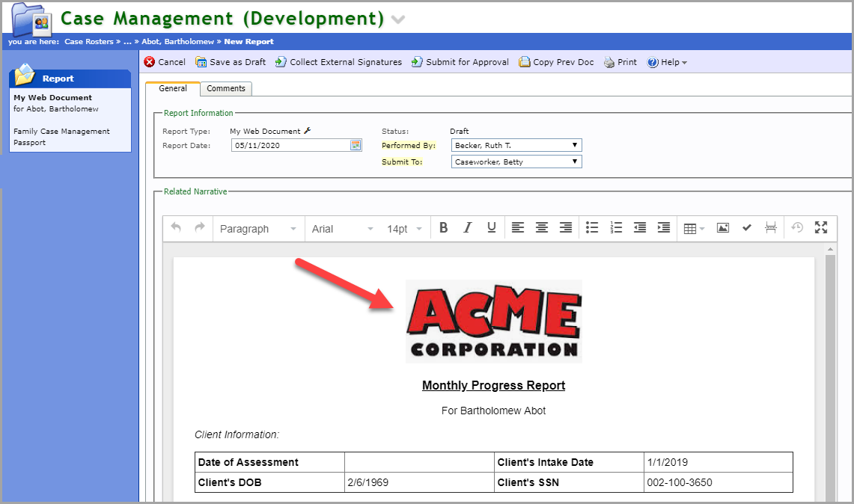Image resolution: width=854 pixels, height=504 pixels.
Task: Click into the Report Date field
Action: click(x=291, y=145)
